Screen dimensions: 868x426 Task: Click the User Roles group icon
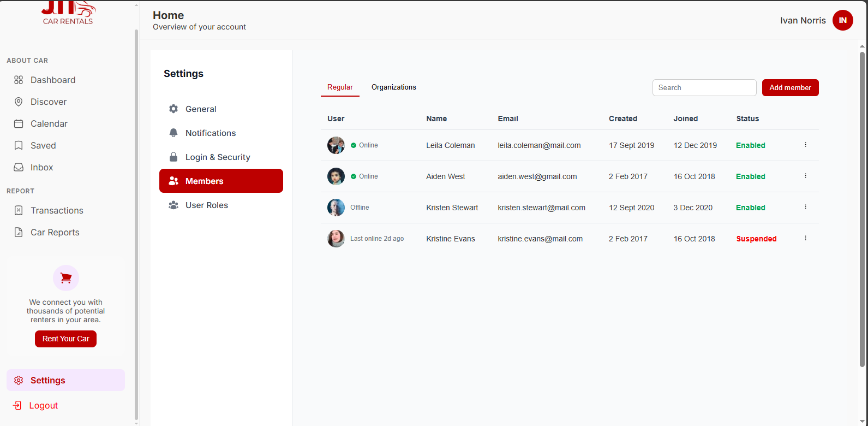(173, 205)
